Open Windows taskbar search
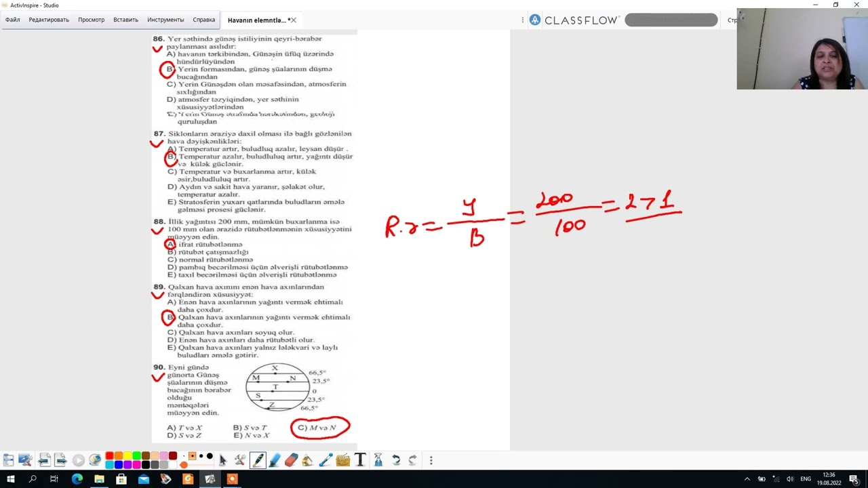 pos(33,479)
